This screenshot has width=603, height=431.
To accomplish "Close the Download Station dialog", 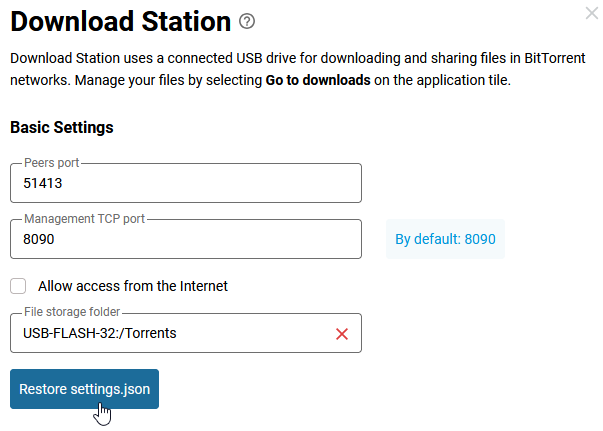I will (x=592, y=13).
